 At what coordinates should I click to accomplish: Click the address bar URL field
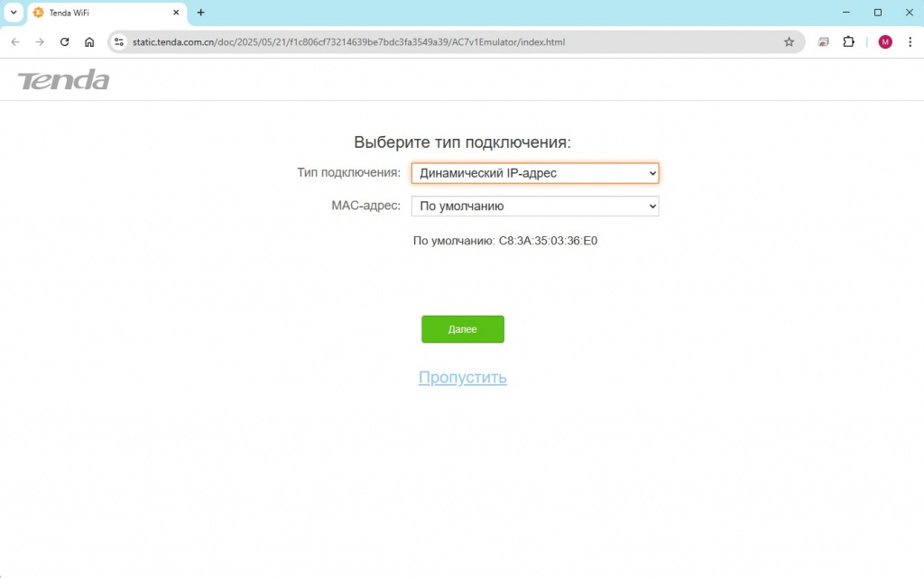click(x=454, y=41)
